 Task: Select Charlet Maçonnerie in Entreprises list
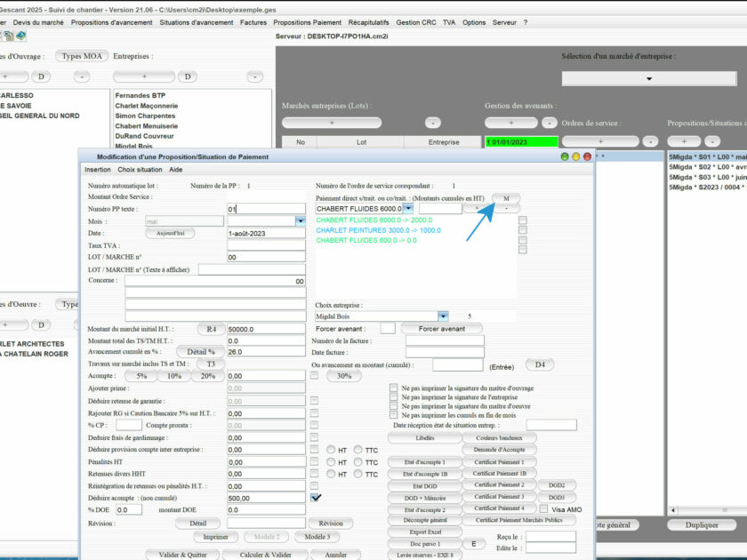click(146, 106)
